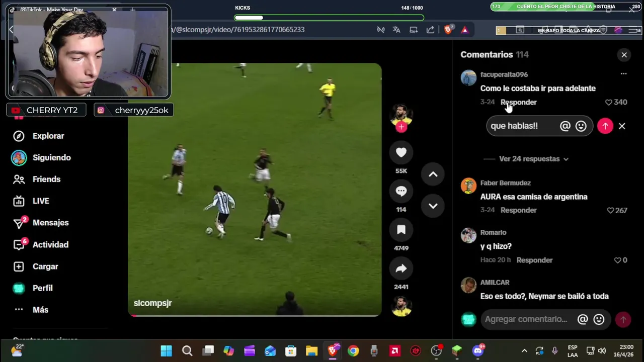The height and width of the screenshot is (362, 644).
Task: Expand 'Ver 24 respuestas' replies
Action: pyautogui.click(x=533, y=159)
